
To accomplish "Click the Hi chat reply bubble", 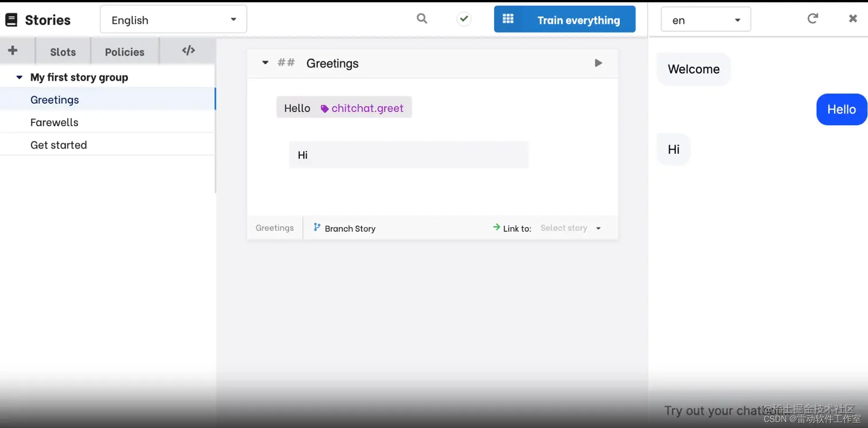I will click(x=673, y=150).
